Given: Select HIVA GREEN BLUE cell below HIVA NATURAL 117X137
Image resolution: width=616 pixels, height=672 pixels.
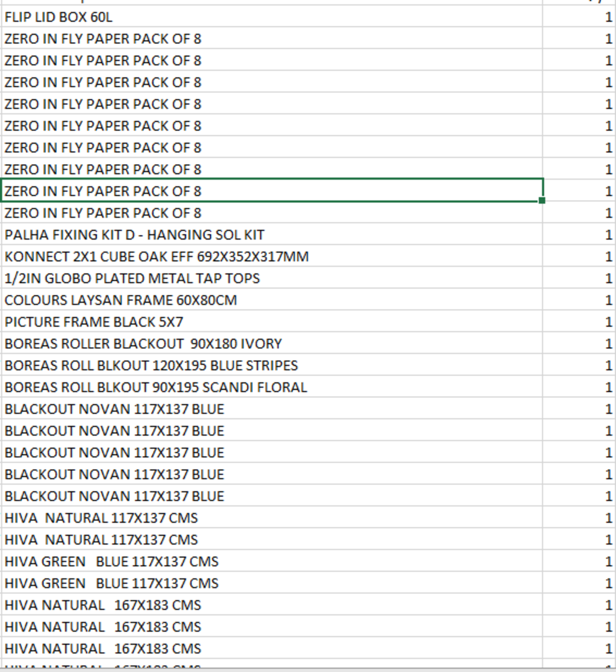Looking at the screenshot, I should [x=272, y=561].
